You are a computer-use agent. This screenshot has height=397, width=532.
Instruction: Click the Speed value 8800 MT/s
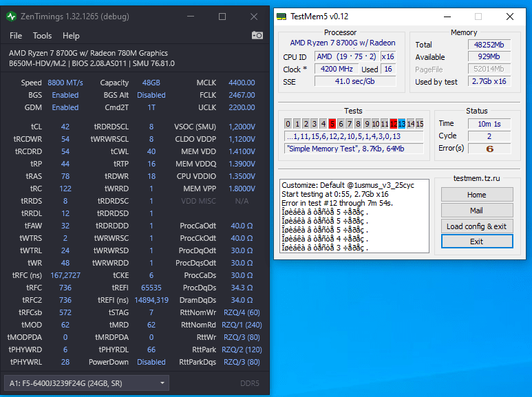point(65,83)
